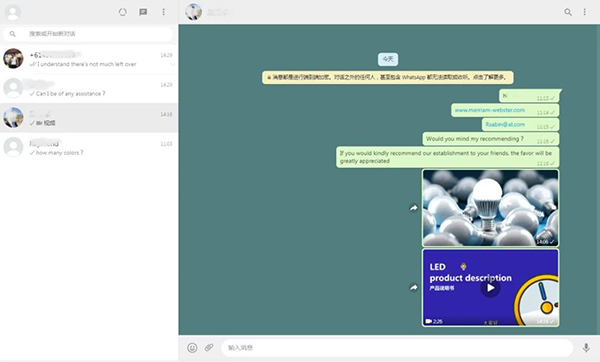Open contact info via the chat header avatar
Screen dimensions: 600x362
(194, 12)
